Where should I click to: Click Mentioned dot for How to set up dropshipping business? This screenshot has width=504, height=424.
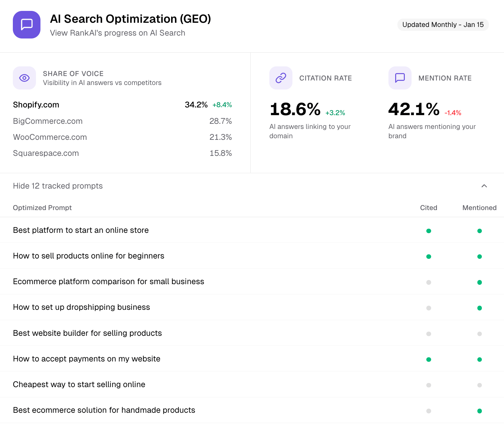[479, 308]
